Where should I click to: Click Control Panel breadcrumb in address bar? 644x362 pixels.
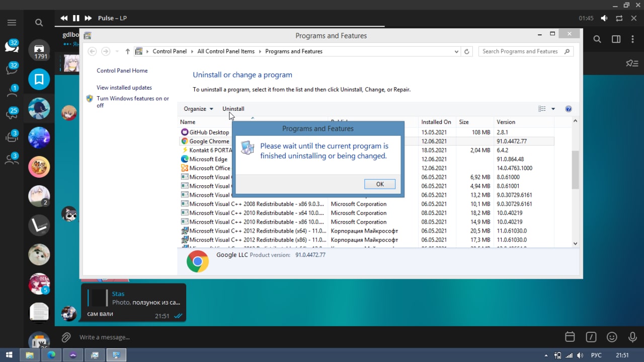click(170, 51)
